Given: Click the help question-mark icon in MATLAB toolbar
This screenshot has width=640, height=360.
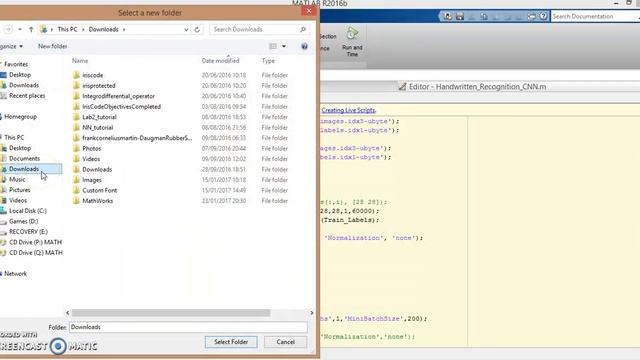Looking at the screenshot, I should 543,16.
